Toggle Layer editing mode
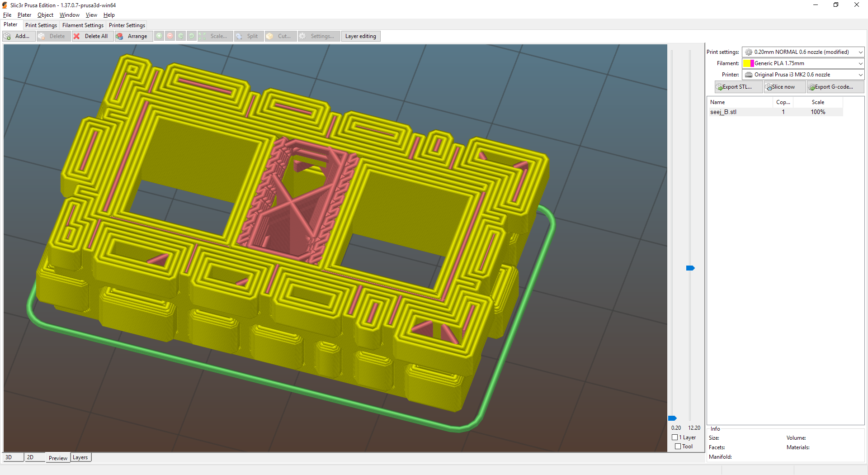 point(360,36)
